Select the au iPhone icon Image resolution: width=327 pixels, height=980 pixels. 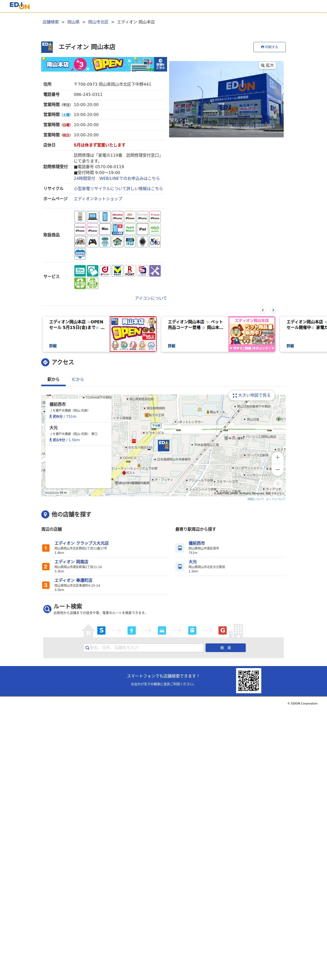click(130, 217)
